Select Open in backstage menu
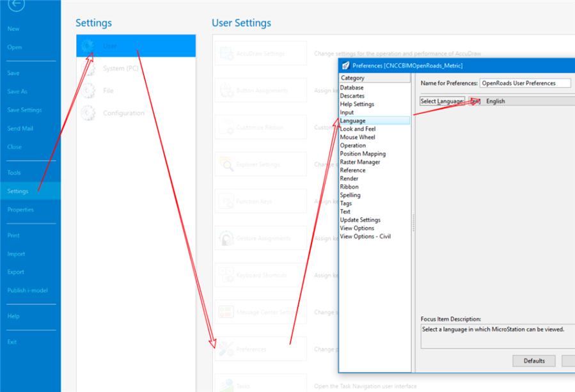The image size is (575, 392). [x=14, y=47]
